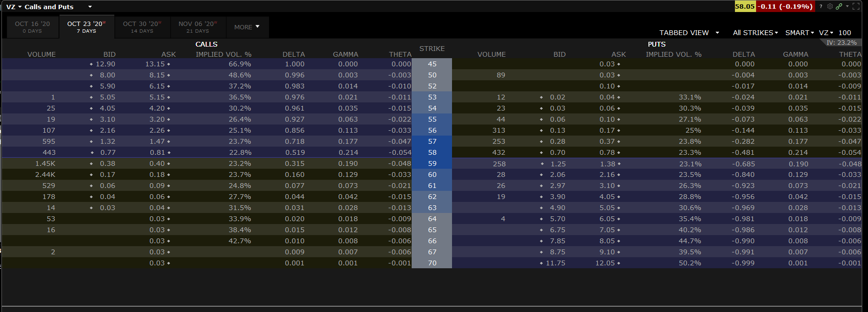Click put implied vol 44.7% at strike 66

pos(690,241)
